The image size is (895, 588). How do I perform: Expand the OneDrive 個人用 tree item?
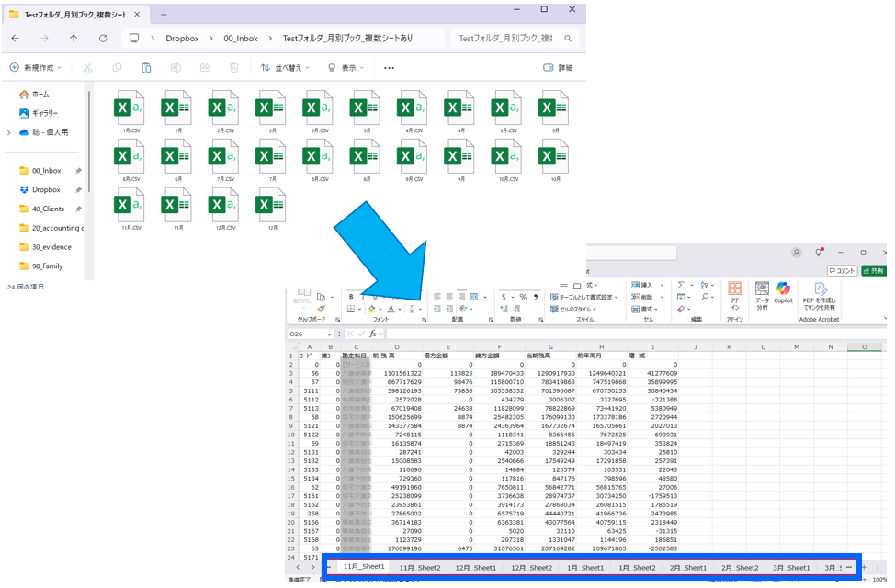[8, 132]
